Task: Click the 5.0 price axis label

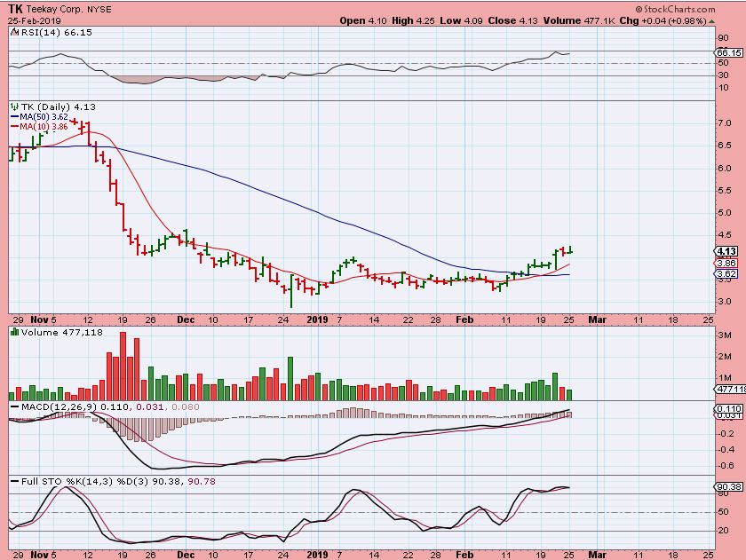Action: [x=724, y=212]
